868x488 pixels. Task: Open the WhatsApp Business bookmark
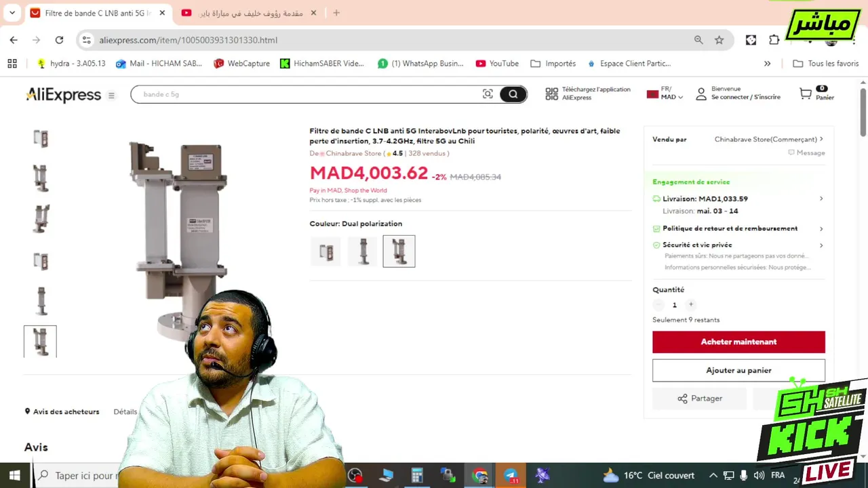click(x=420, y=64)
